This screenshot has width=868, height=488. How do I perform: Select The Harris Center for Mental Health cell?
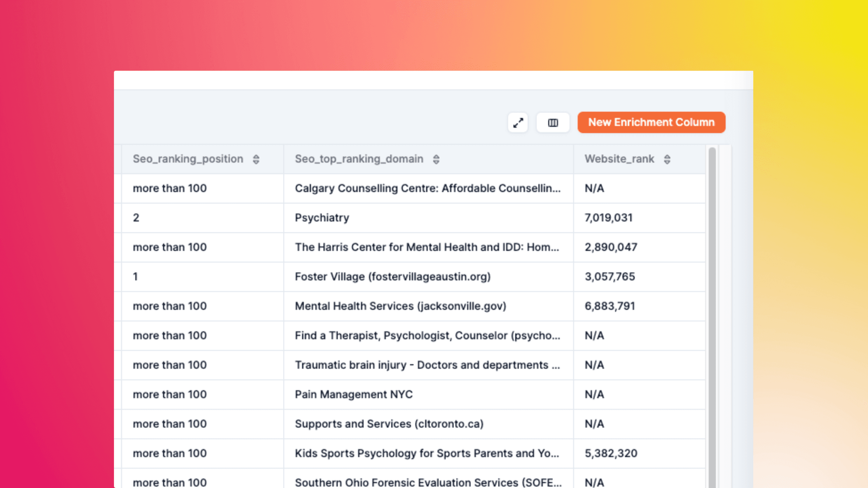(x=427, y=247)
